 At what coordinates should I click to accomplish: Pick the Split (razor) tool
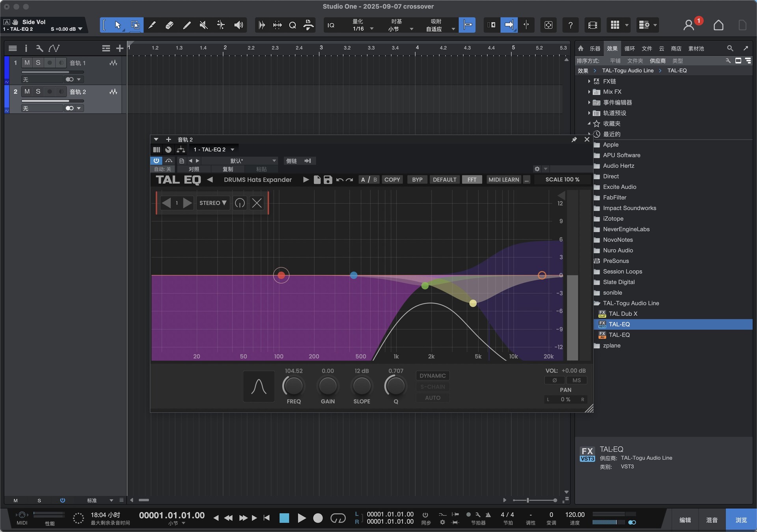click(152, 25)
